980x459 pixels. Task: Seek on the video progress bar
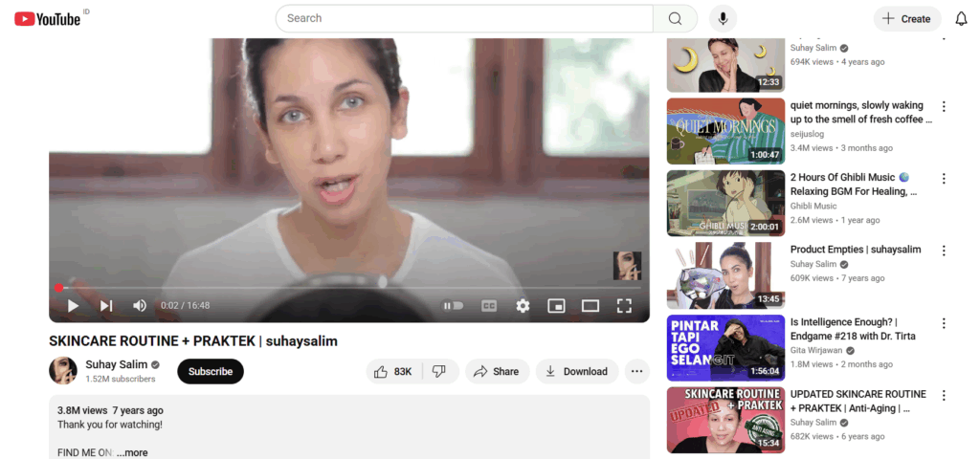click(x=348, y=288)
